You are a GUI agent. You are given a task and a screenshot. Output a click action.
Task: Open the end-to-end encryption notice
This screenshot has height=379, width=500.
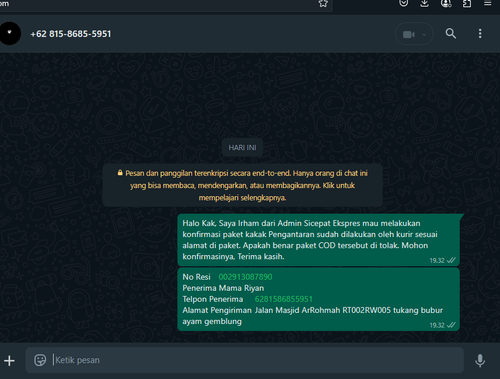point(242,185)
